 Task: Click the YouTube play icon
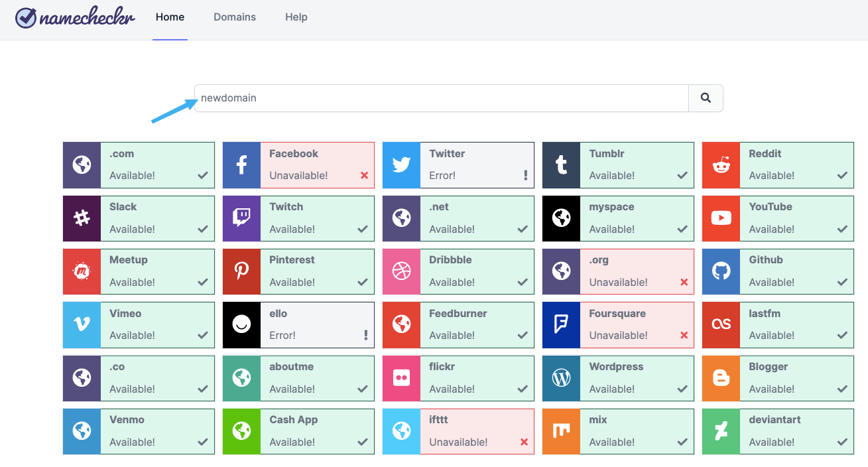(721, 218)
